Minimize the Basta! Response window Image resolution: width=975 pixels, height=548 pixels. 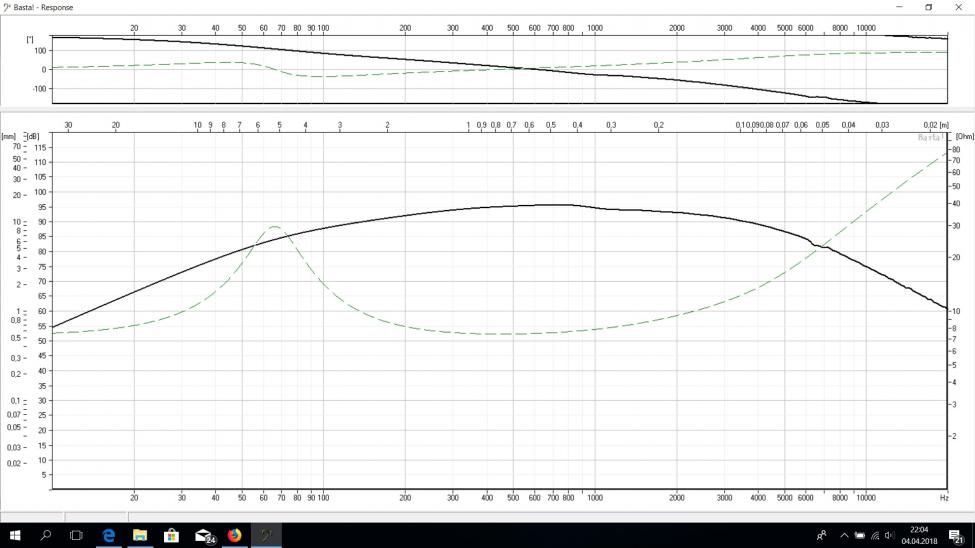coord(899,7)
